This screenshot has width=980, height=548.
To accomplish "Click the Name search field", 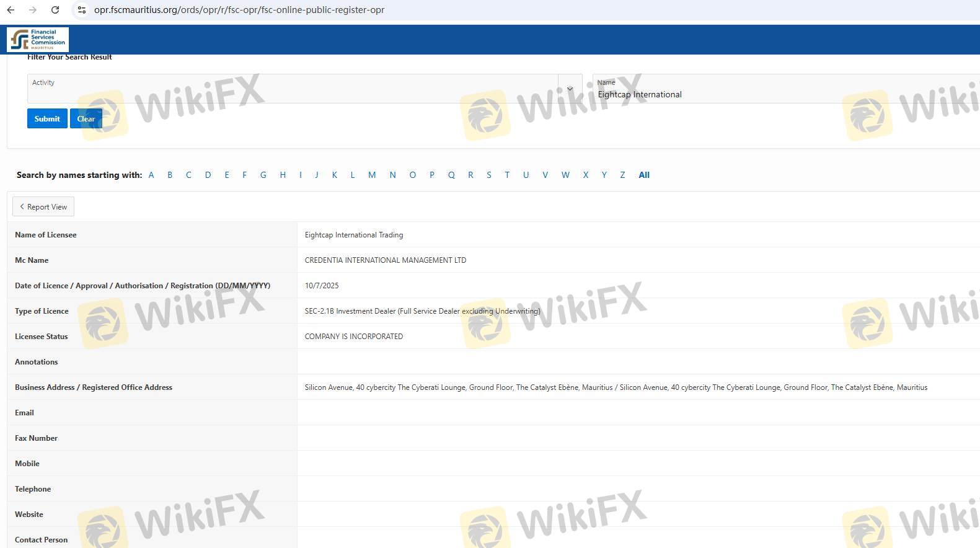I will point(786,89).
